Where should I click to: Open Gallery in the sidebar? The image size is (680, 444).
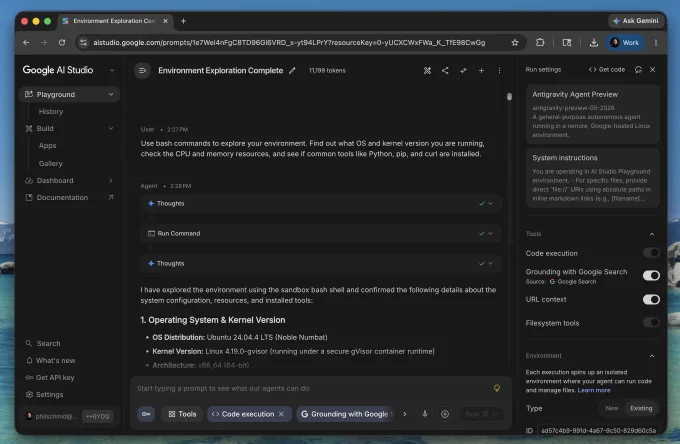tap(51, 163)
